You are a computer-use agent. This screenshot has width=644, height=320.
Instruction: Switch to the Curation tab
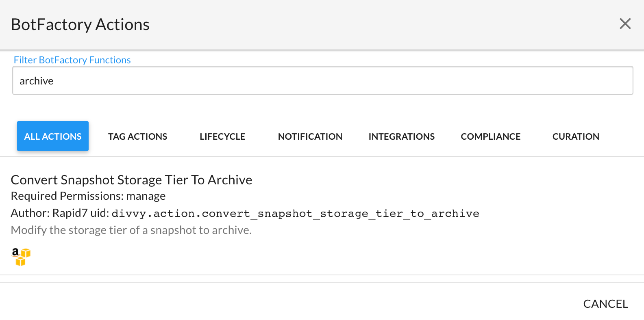575,136
